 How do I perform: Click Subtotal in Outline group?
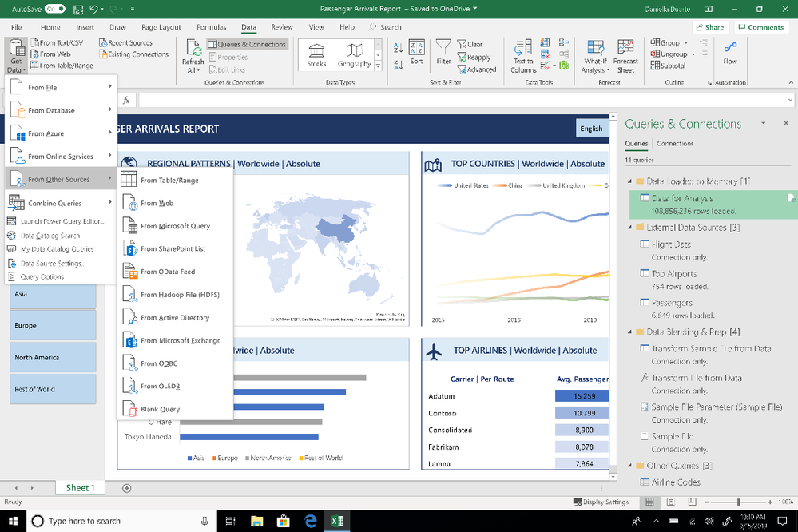pos(668,66)
